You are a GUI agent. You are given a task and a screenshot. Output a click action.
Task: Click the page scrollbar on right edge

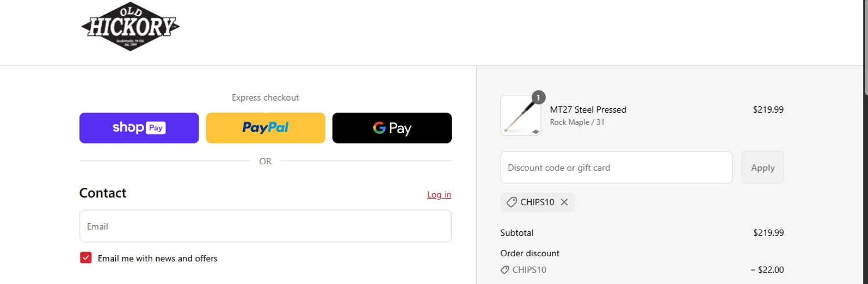point(865,46)
